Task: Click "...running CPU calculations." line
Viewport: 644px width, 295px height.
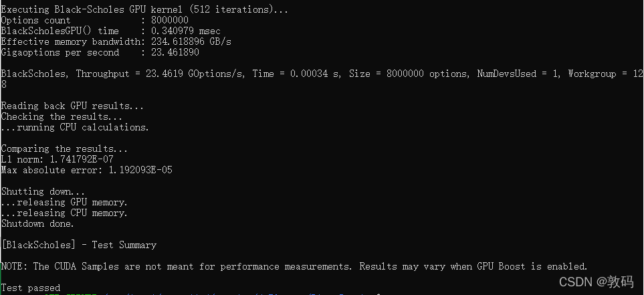Action: (x=75, y=127)
